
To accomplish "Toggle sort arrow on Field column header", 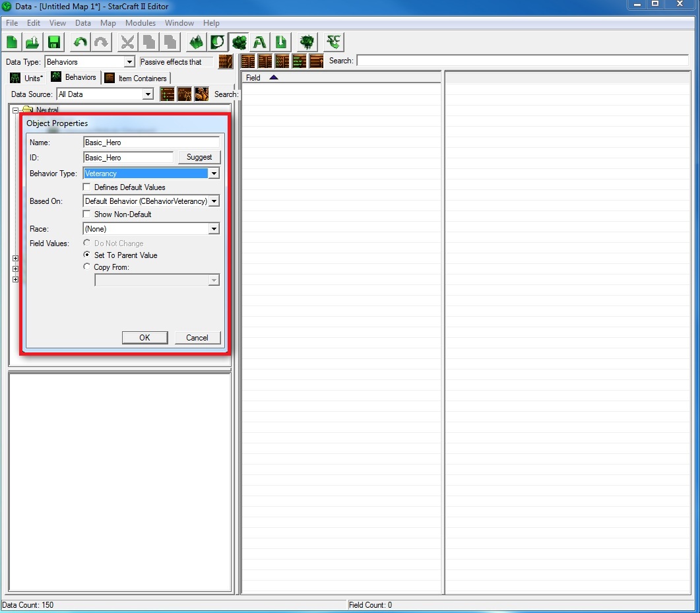I will click(274, 77).
